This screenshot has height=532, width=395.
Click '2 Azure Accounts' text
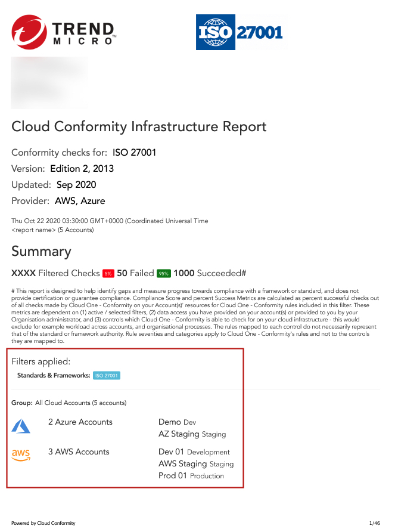[x=80, y=422]
